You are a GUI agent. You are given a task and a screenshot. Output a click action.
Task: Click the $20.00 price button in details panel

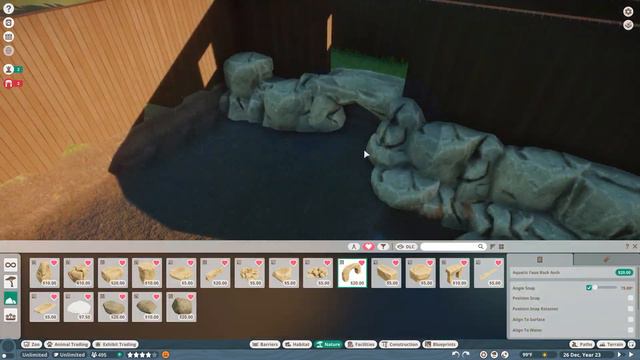[x=624, y=272]
